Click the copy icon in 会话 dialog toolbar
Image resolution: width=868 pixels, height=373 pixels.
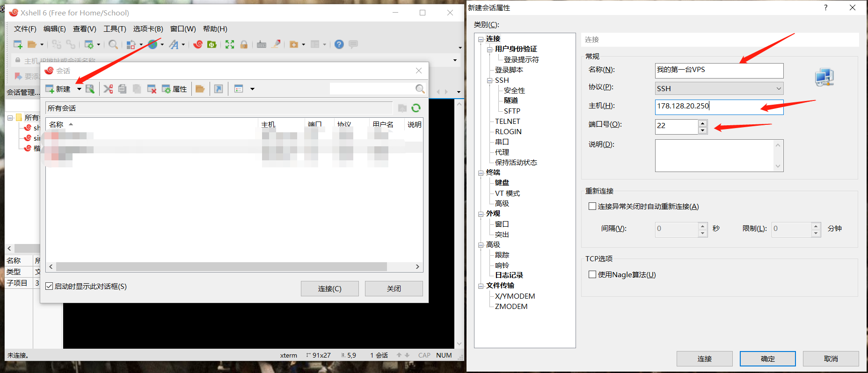click(x=123, y=89)
